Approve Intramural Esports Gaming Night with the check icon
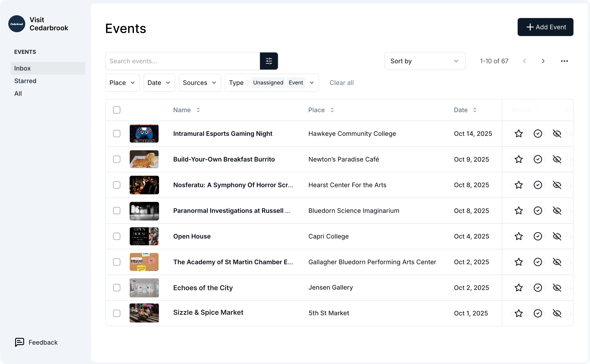Viewport: 590px width, 364px height. (538, 133)
